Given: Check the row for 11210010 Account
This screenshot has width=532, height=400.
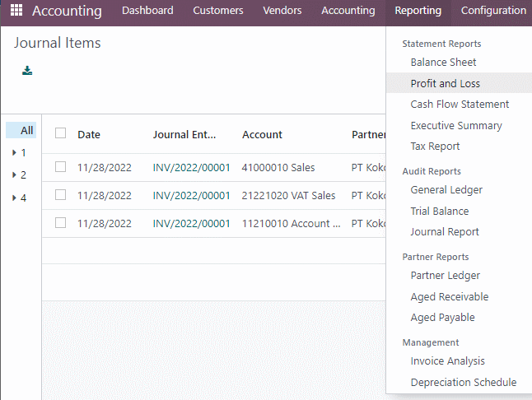Looking at the screenshot, I should 60,223.
